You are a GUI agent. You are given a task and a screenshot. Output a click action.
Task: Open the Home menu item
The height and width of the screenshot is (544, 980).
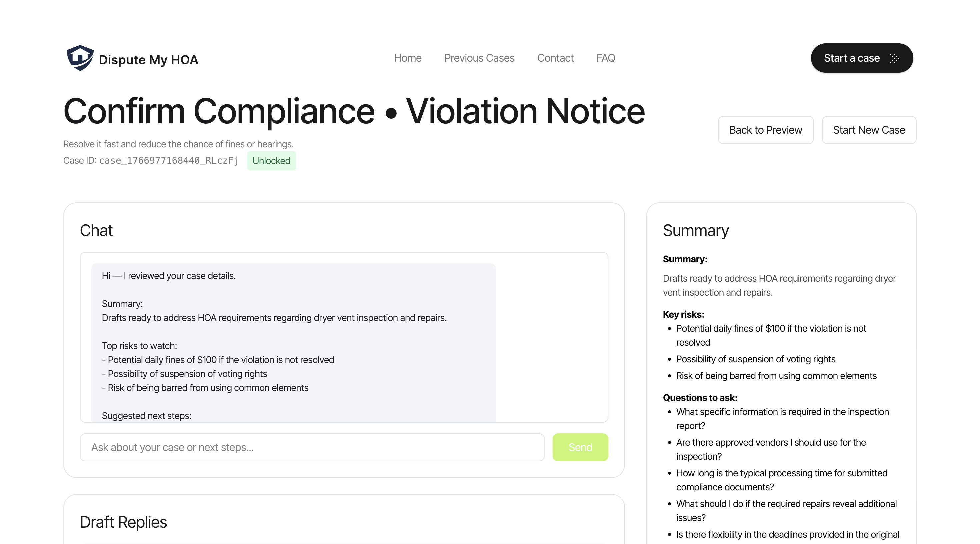click(407, 58)
